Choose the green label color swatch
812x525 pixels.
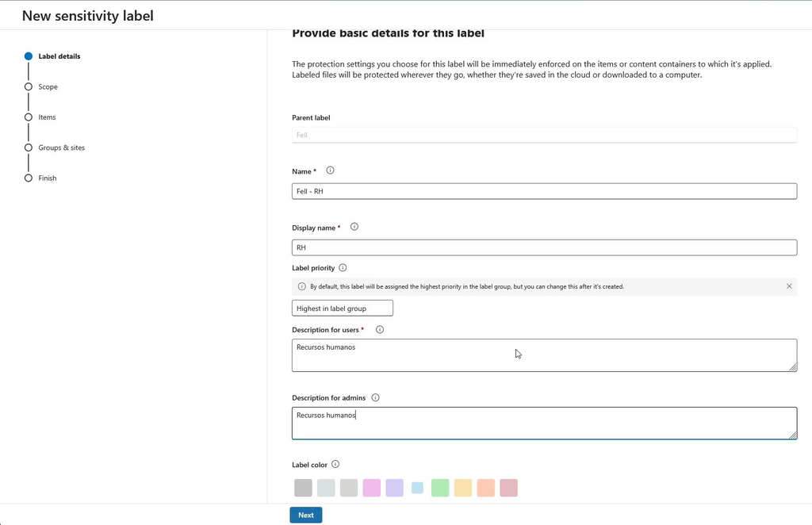coord(440,488)
